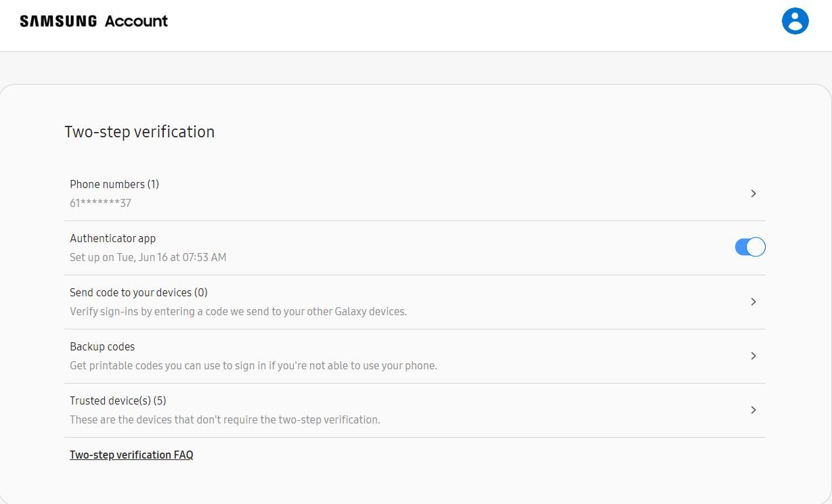The image size is (832, 504).
Task: Click the trusted devices description text
Action: tap(225, 419)
